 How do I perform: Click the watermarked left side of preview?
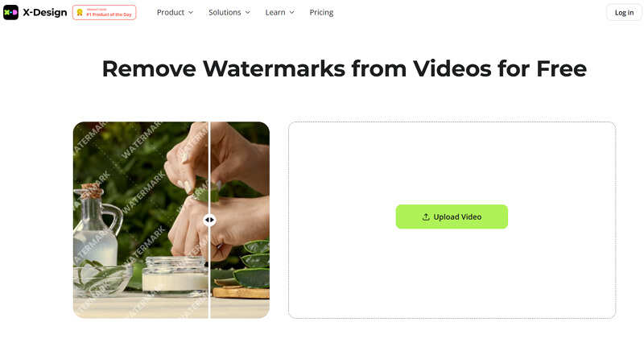(x=141, y=220)
